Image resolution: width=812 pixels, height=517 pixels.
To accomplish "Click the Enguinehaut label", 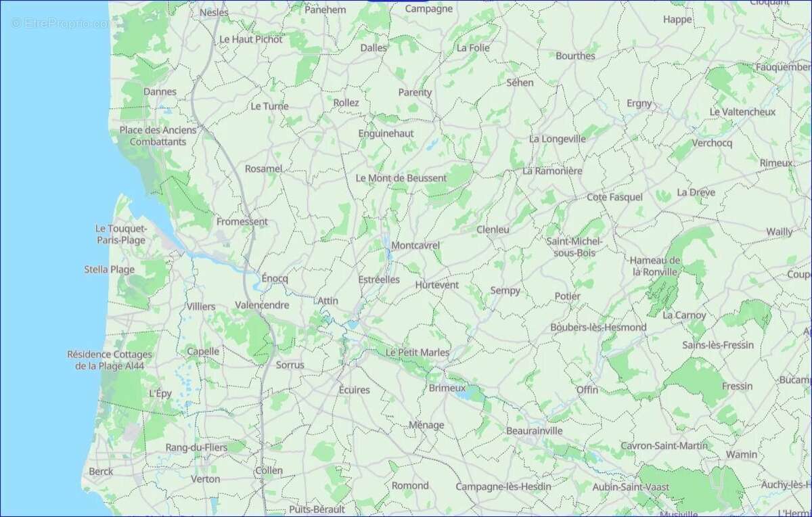I will [x=386, y=133].
